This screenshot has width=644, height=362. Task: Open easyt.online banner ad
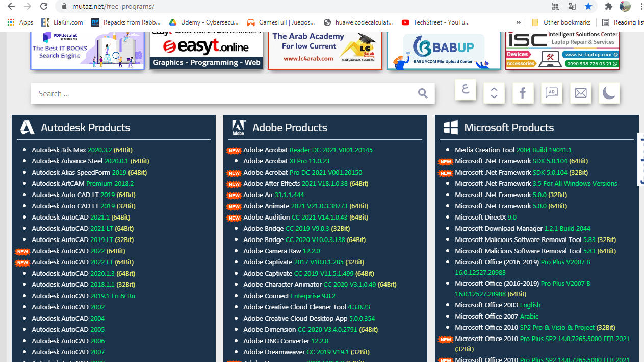pos(206,50)
